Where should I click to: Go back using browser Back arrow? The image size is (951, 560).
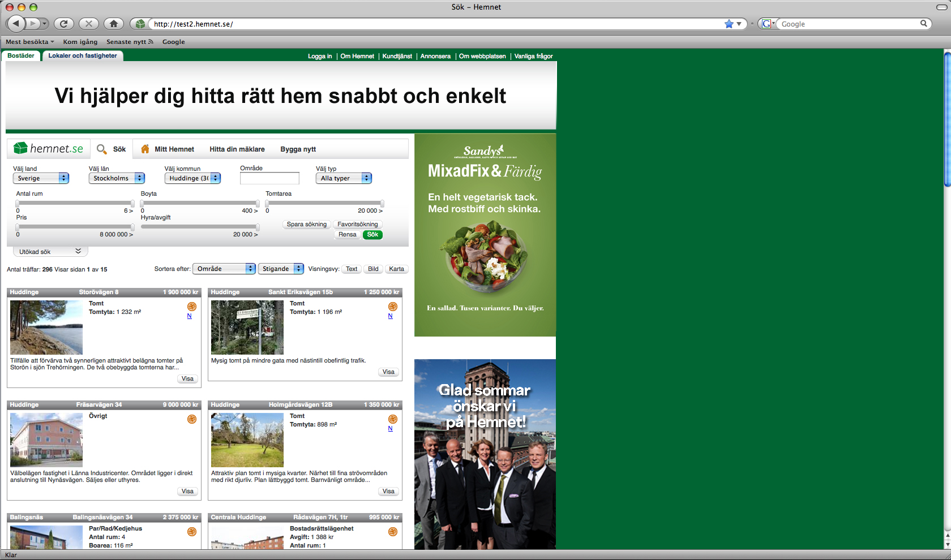16,23
